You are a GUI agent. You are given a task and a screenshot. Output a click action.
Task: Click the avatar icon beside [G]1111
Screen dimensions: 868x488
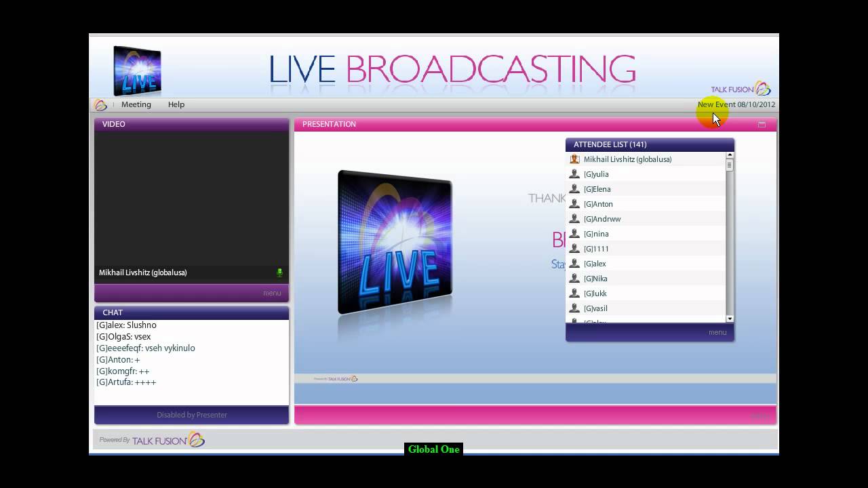pos(574,249)
